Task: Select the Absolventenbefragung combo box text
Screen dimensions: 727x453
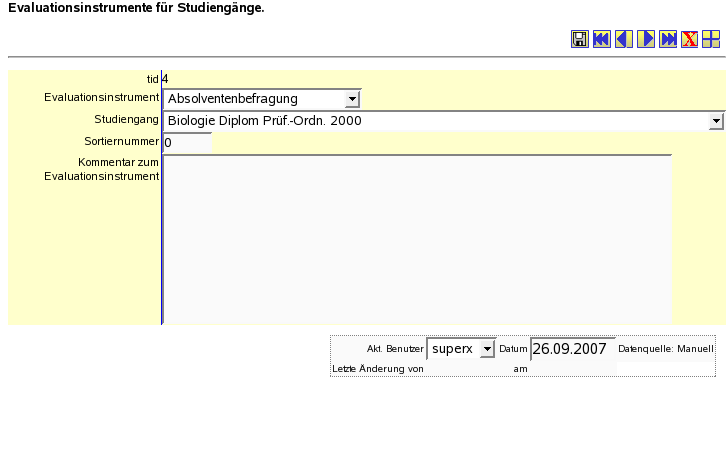Action: click(x=252, y=99)
